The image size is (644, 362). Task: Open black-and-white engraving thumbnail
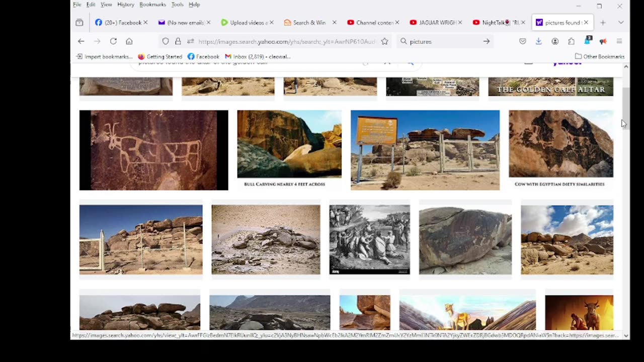click(x=369, y=239)
